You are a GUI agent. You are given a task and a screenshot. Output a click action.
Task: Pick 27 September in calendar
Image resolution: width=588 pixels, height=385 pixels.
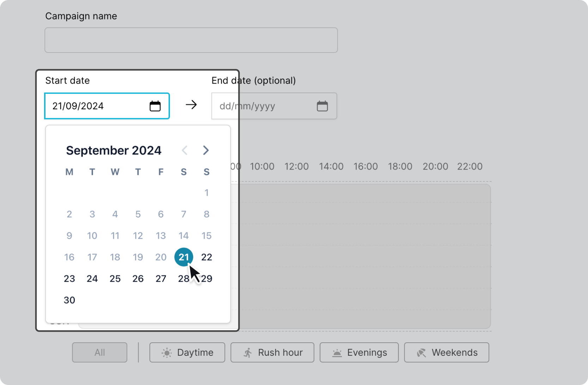click(161, 279)
